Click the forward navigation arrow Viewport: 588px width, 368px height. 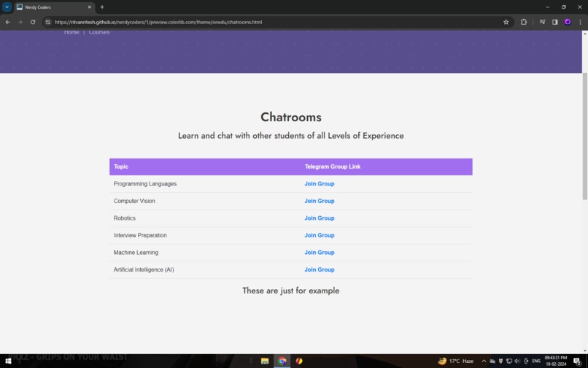click(x=20, y=22)
